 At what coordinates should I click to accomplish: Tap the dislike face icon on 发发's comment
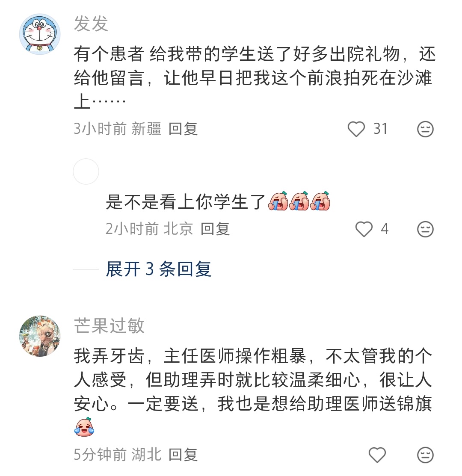pyautogui.click(x=425, y=129)
